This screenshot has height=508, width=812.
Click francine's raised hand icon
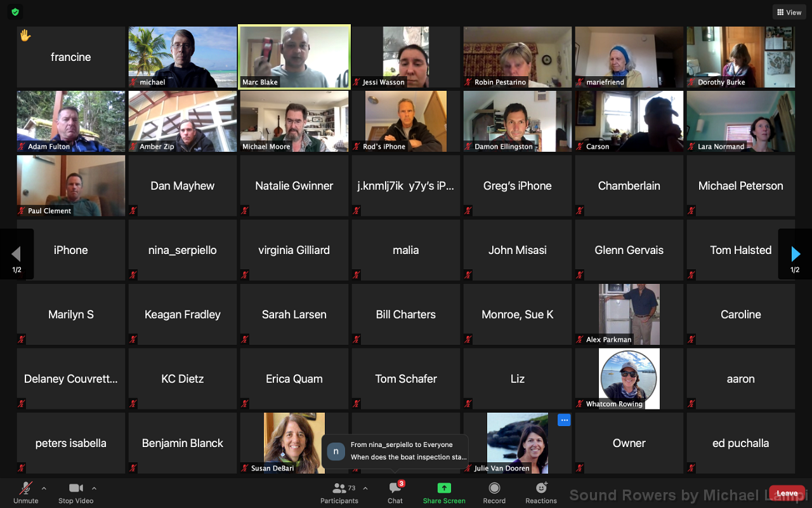coord(25,36)
